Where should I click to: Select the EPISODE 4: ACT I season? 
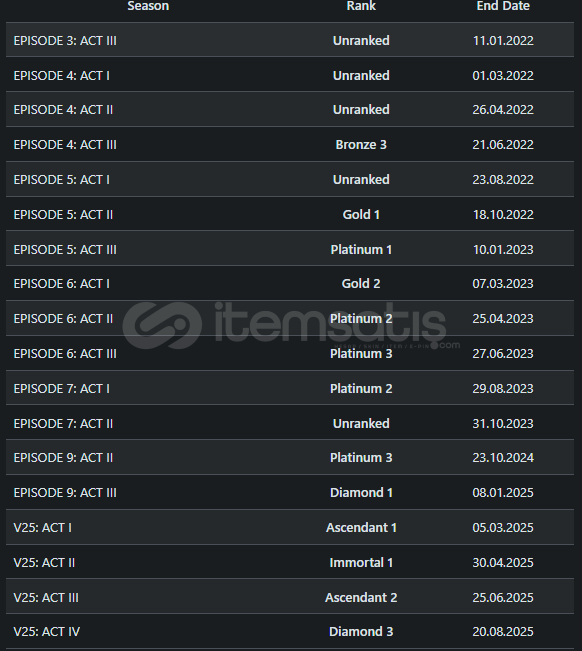(x=62, y=76)
